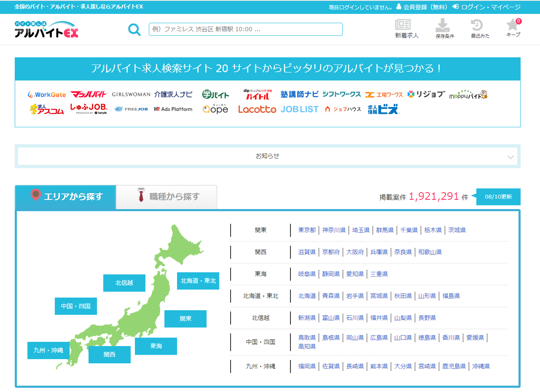Viewport: 540px width, 392px height.
Task: Open 東京都 prefecture link
Action: (307, 230)
